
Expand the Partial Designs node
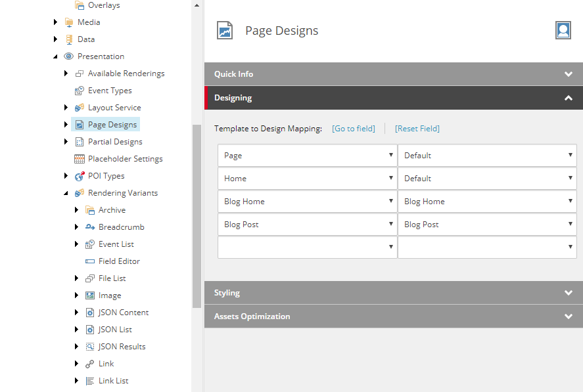66,142
